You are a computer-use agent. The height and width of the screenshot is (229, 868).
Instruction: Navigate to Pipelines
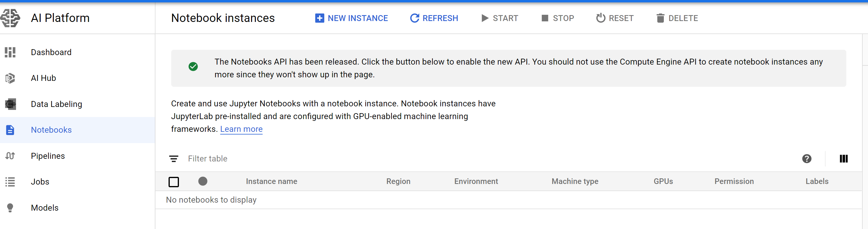point(77,156)
